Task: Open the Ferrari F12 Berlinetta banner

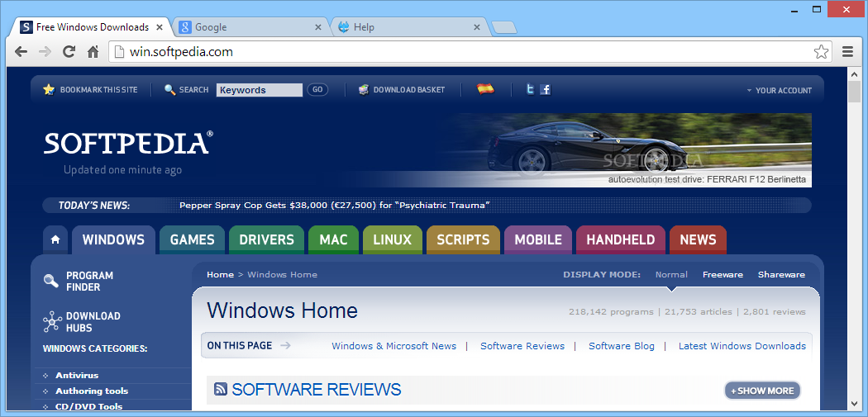Action: 626,150
